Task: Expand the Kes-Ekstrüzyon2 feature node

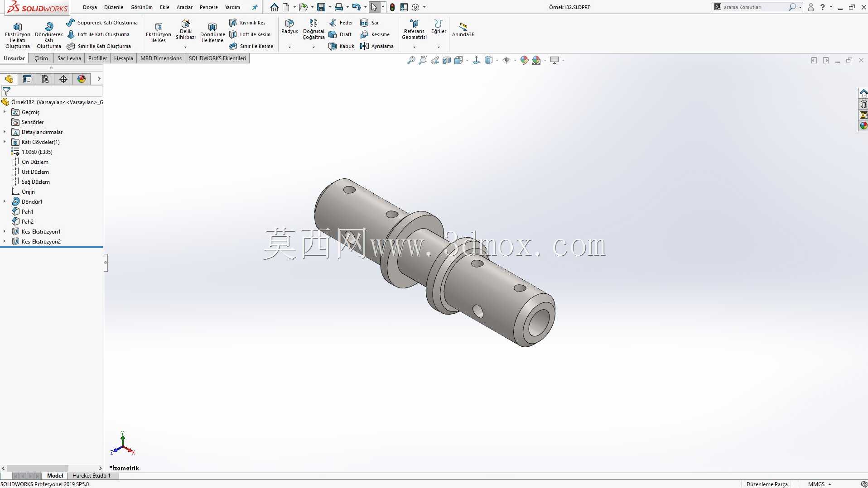Action: tap(5, 241)
